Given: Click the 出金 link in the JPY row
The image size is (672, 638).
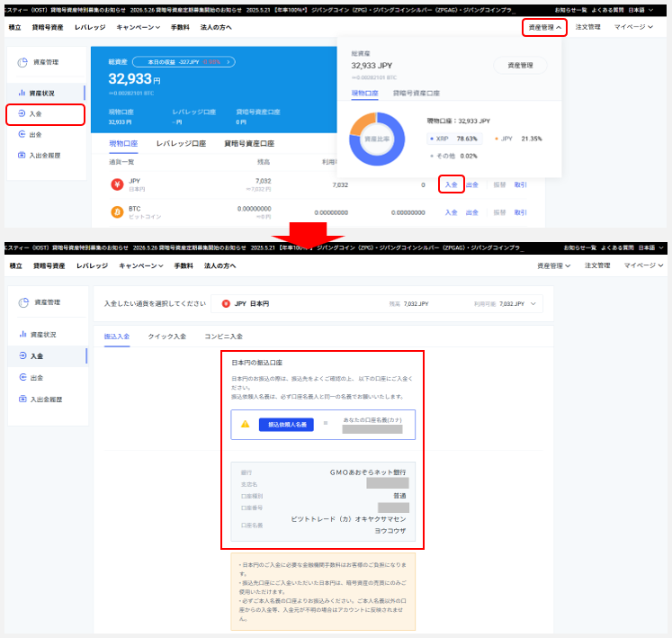Looking at the screenshot, I should point(472,184).
